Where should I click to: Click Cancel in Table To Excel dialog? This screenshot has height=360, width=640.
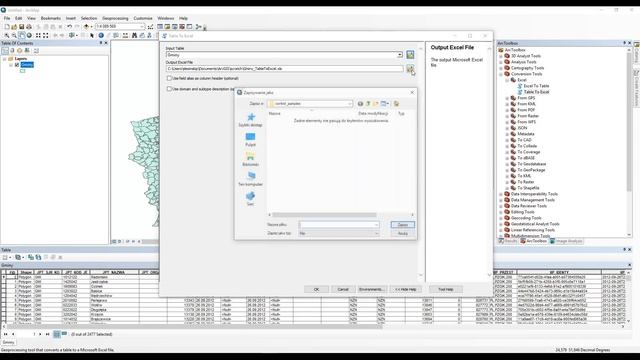[343, 289]
